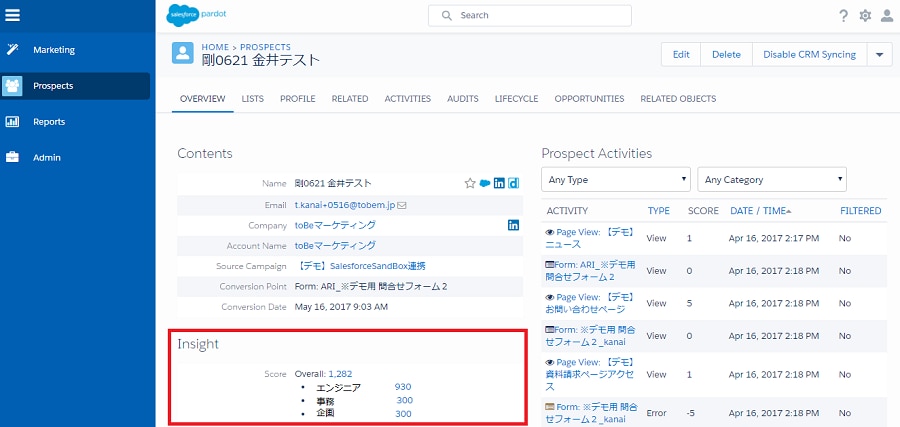Open the LinkedIn icon in Company row
The image size is (900, 427).
(x=513, y=225)
